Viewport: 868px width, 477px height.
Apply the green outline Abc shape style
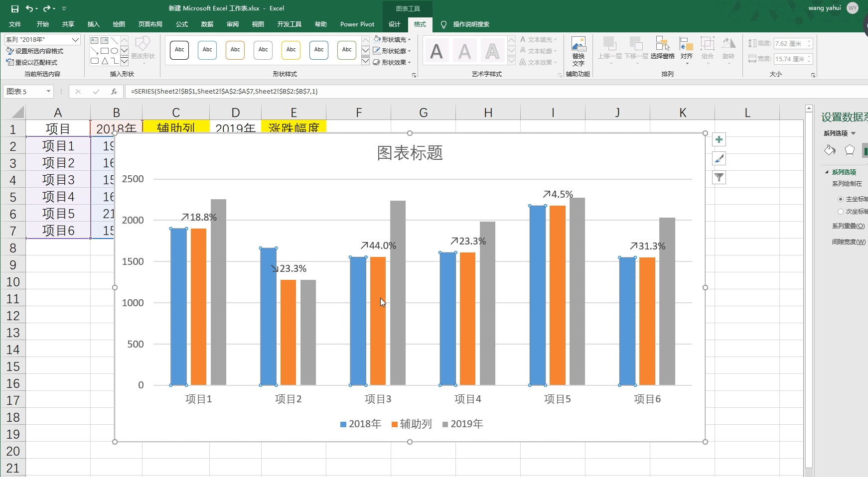pyautogui.click(x=347, y=50)
